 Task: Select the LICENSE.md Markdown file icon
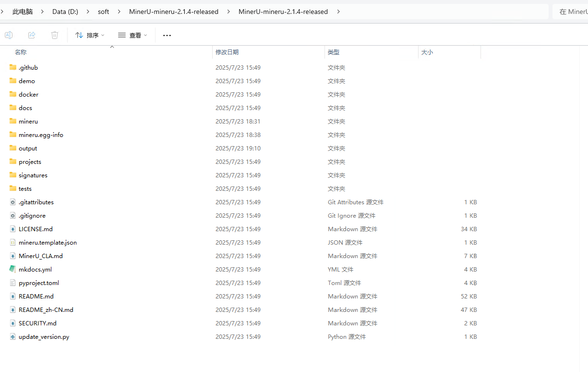[x=12, y=229]
